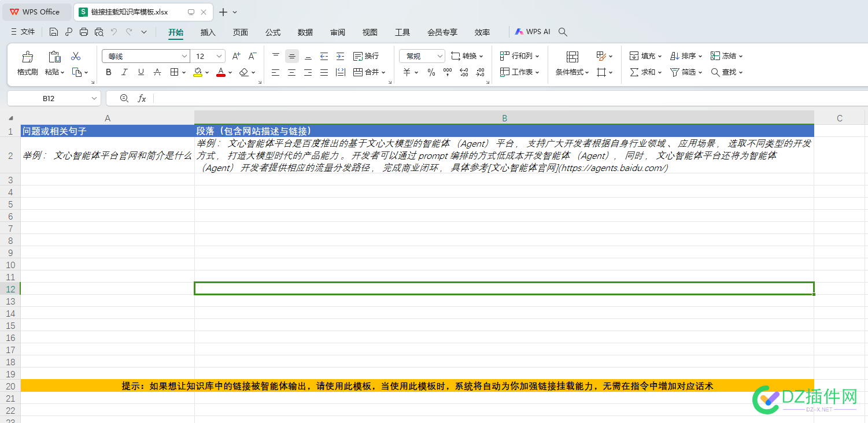Image resolution: width=868 pixels, height=423 pixels.
Task: Click the fx insert function icon
Action: [x=142, y=98]
